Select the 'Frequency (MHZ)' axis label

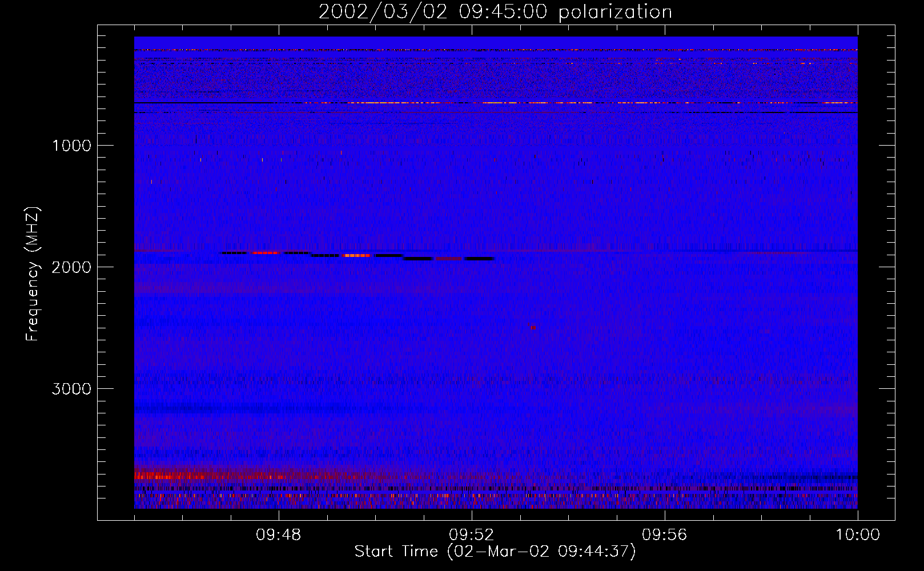point(32,274)
